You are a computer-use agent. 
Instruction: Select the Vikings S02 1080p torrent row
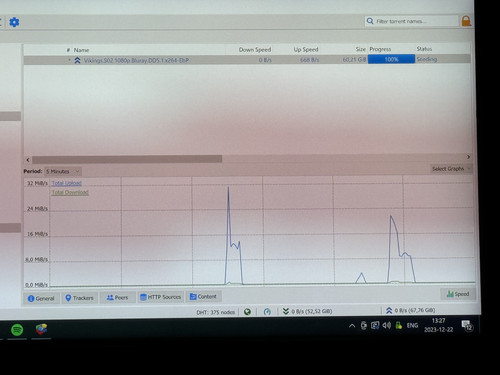pos(247,60)
